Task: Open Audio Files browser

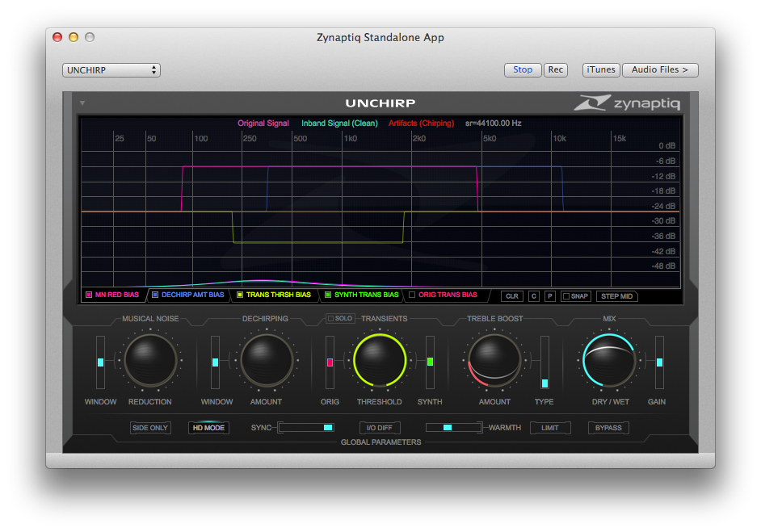Action: 660,69
